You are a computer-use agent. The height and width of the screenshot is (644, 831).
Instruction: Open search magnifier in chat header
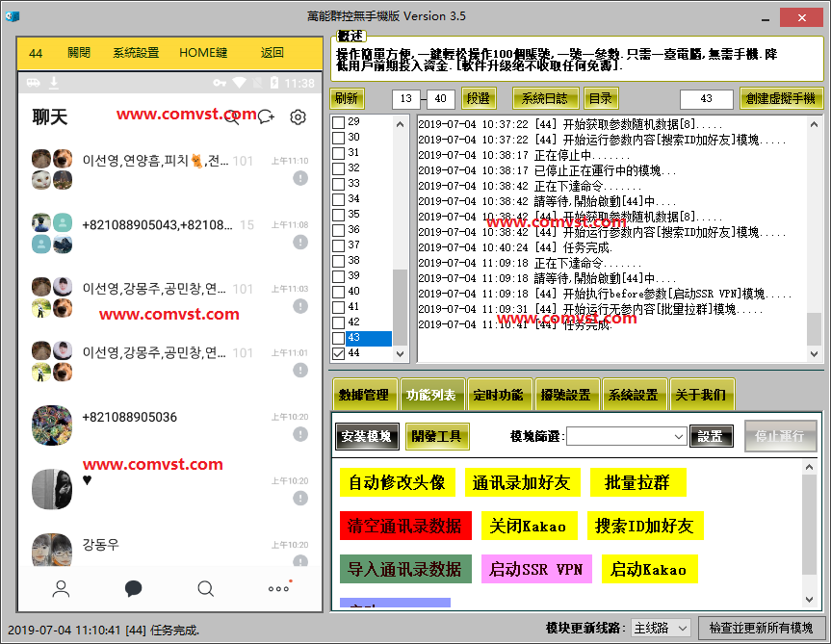pyautogui.click(x=232, y=117)
